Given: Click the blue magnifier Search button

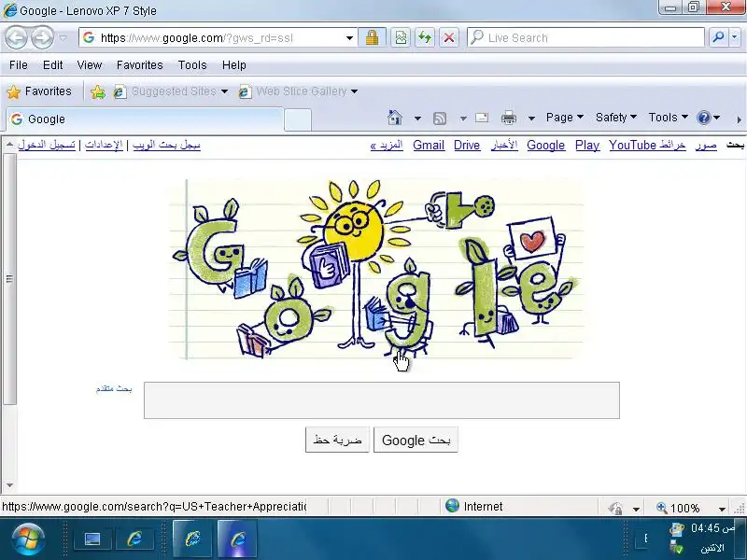Looking at the screenshot, I should click(x=718, y=37).
